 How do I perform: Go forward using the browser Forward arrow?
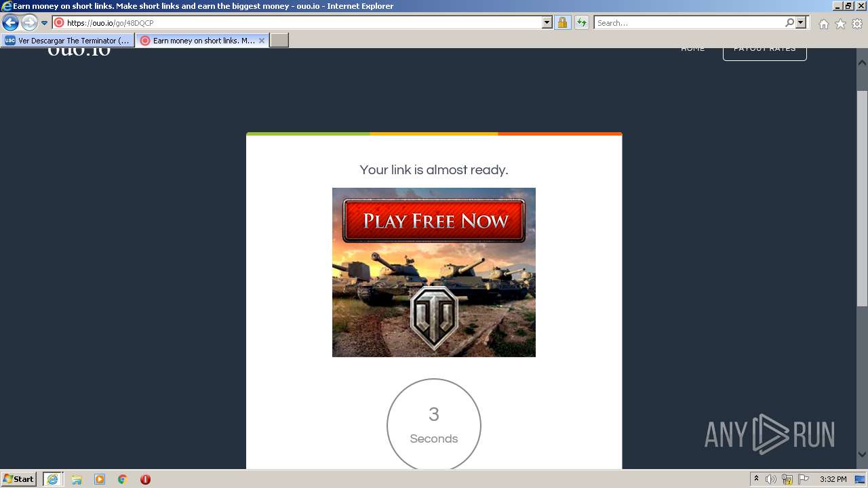29,23
